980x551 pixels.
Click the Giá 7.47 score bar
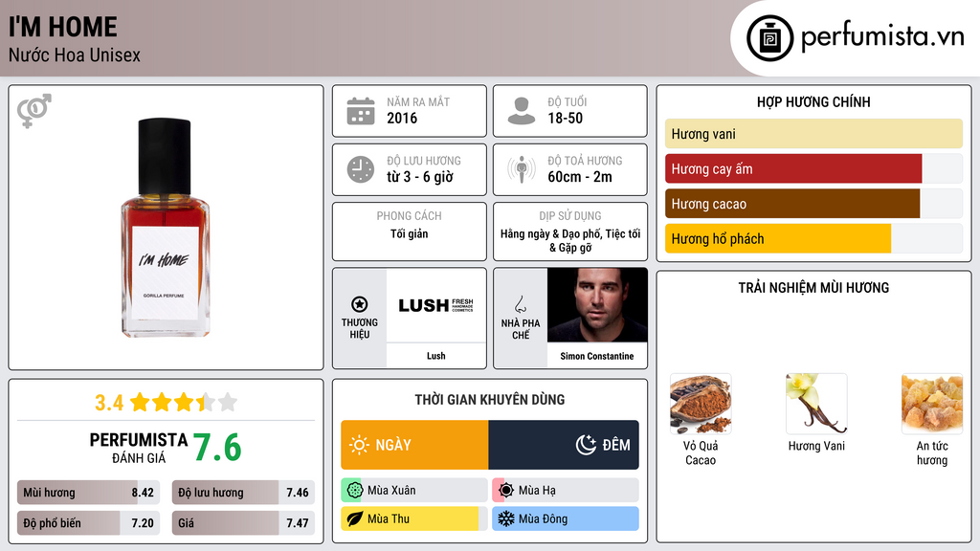[243, 523]
